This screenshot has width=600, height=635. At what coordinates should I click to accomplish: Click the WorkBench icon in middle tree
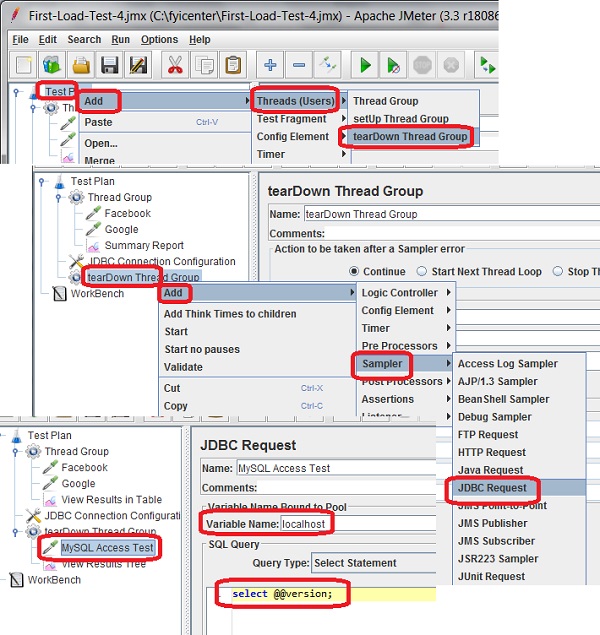[59, 294]
